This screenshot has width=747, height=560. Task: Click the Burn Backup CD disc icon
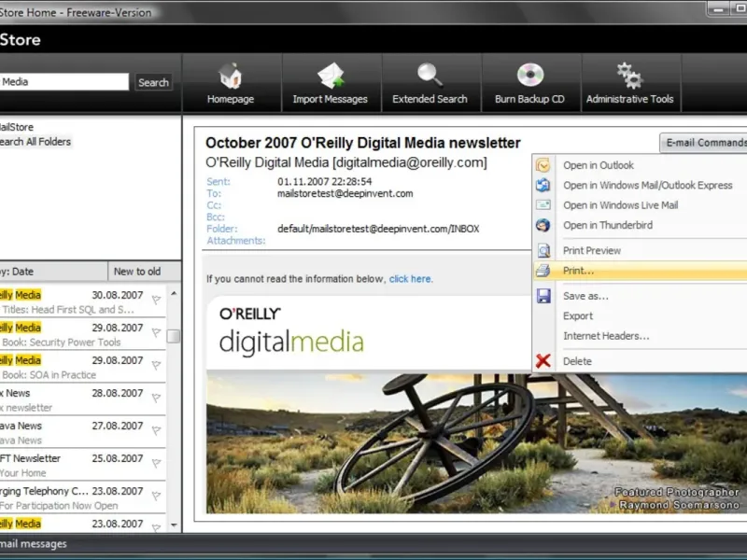coord(530,76)
